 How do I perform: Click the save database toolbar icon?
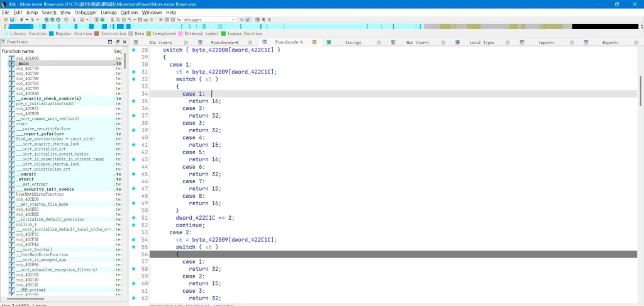tap(12, 20)
